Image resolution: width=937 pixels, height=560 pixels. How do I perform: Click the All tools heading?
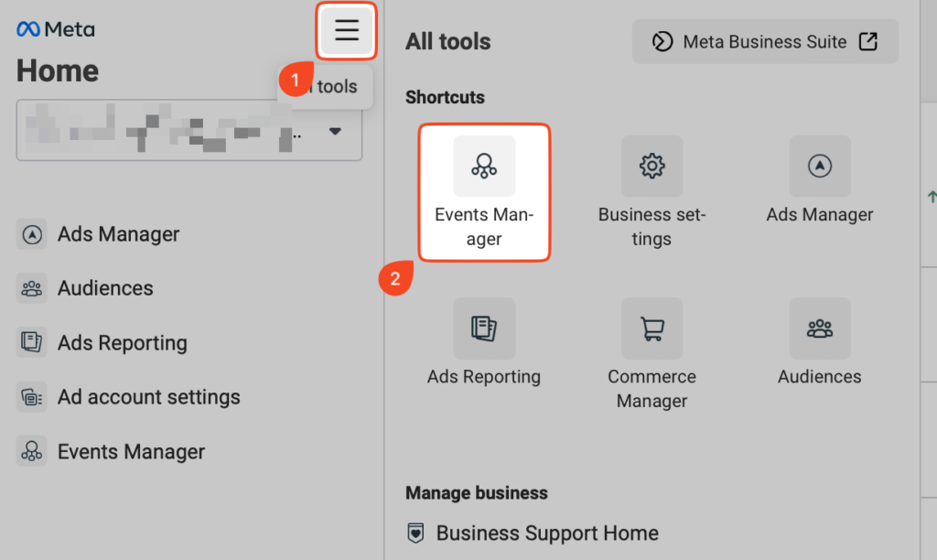click(x=448, y=42)
